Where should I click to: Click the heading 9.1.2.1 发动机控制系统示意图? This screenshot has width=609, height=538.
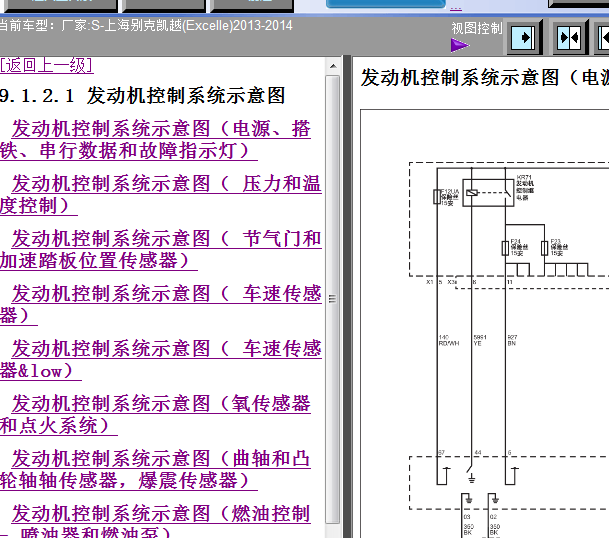(x=143, y=96)
